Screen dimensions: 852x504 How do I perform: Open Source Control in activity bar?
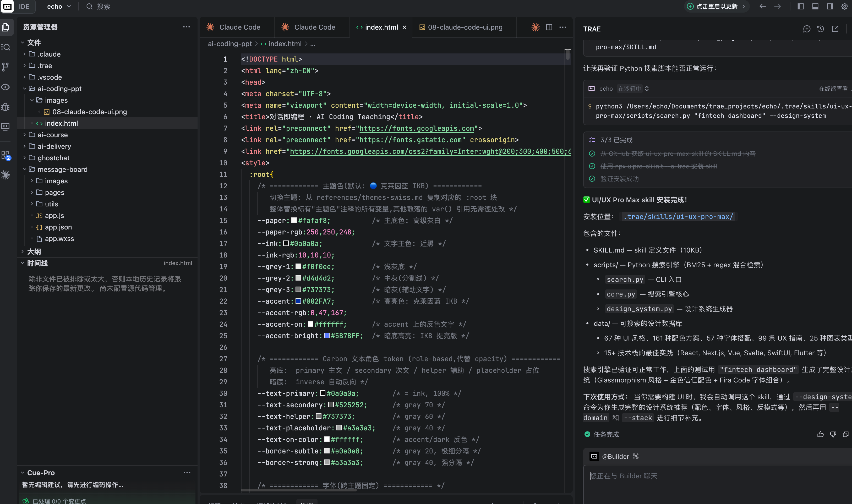(6, 67)
